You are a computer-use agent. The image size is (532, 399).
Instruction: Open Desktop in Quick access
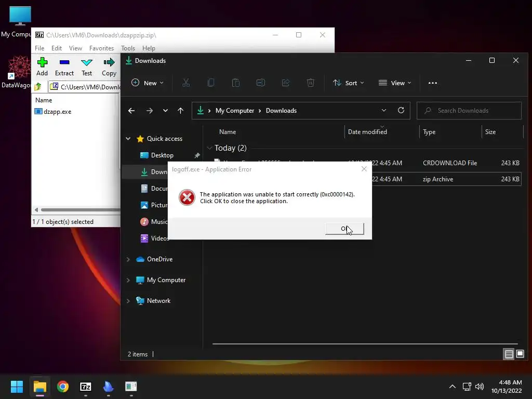tap(162, 155)
